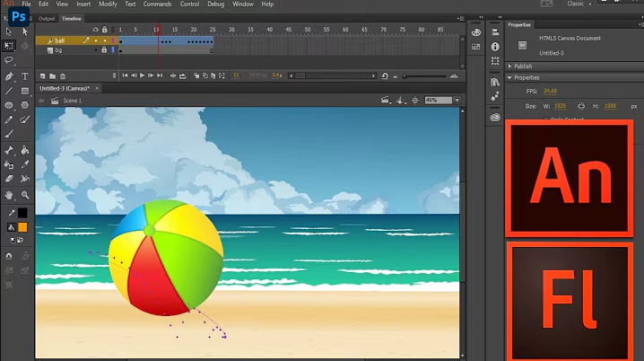
Task: Go to the first frame
Action: coord(125,75)
